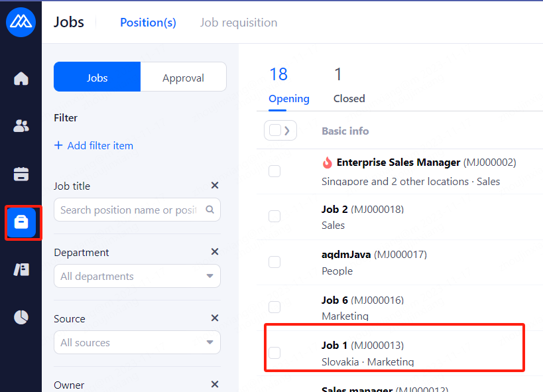
Task: Open the reports pie chart icon
Action: click(x=21, y=317)
